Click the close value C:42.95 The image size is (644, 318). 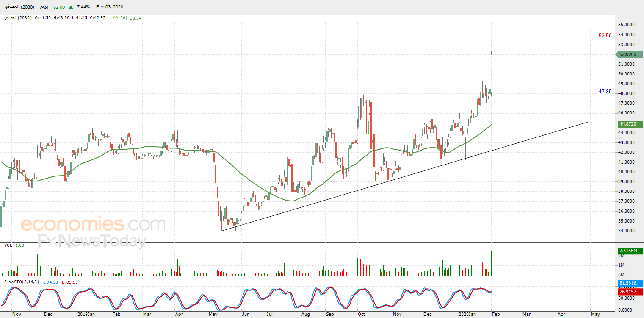pyautogui.click(x=97, y=18)
